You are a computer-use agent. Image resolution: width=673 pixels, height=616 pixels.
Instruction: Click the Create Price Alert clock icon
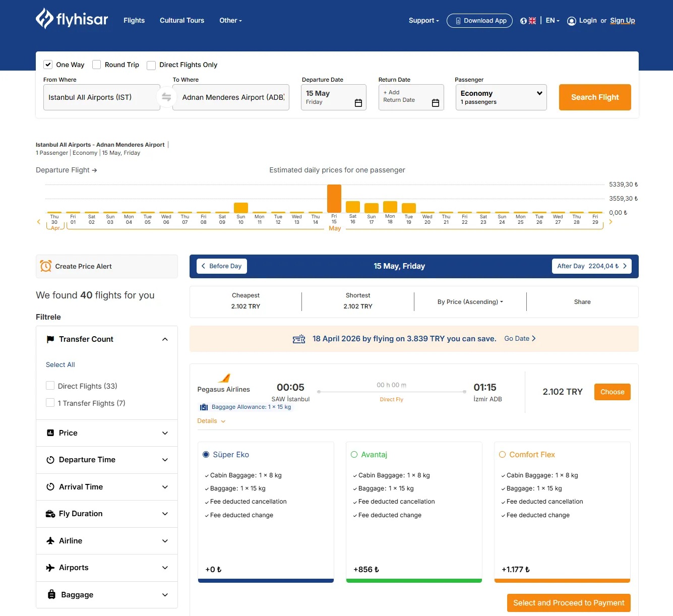[46, 266]
